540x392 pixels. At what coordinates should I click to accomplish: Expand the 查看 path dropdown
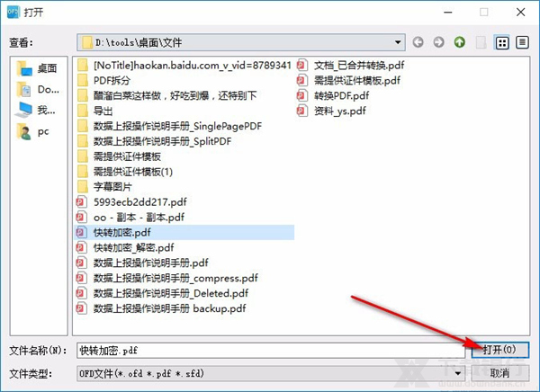coord(398,42)
